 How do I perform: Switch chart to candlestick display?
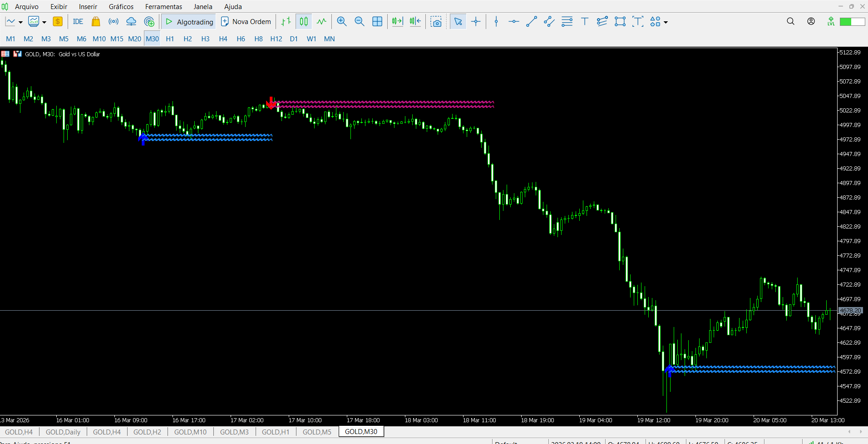[304, 22]
